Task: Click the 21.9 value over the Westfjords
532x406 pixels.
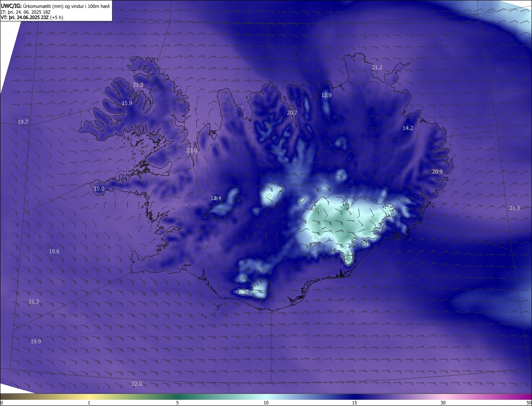Action: click(138, 85)
